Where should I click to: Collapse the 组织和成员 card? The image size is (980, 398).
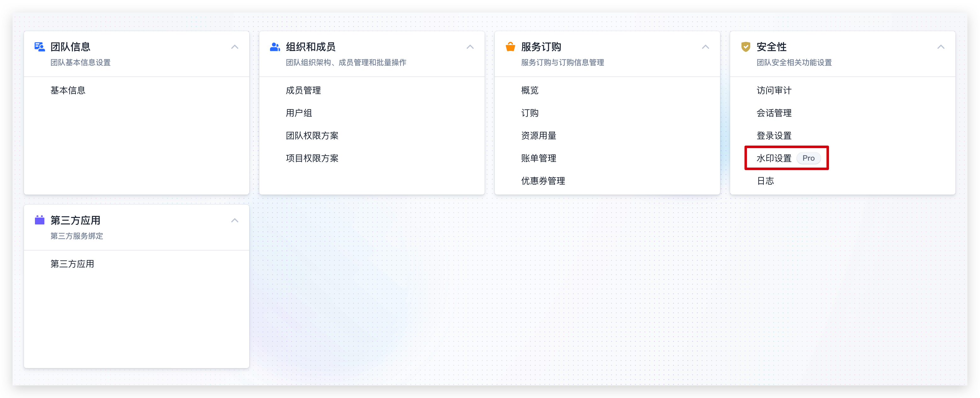click(470, 47)
